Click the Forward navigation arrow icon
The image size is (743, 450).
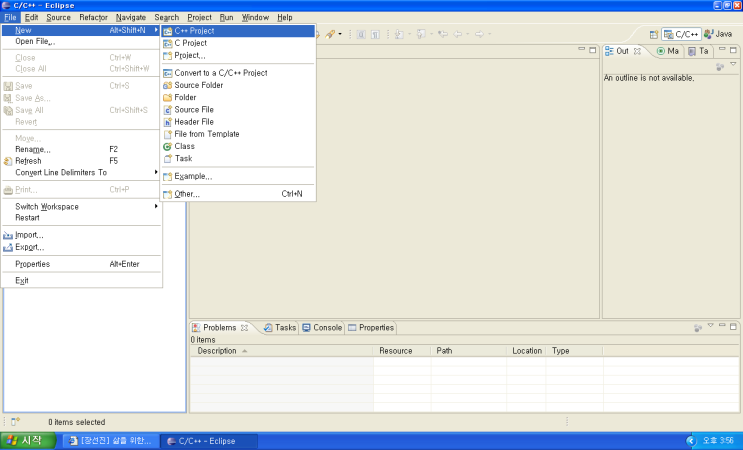coord(480,34)
